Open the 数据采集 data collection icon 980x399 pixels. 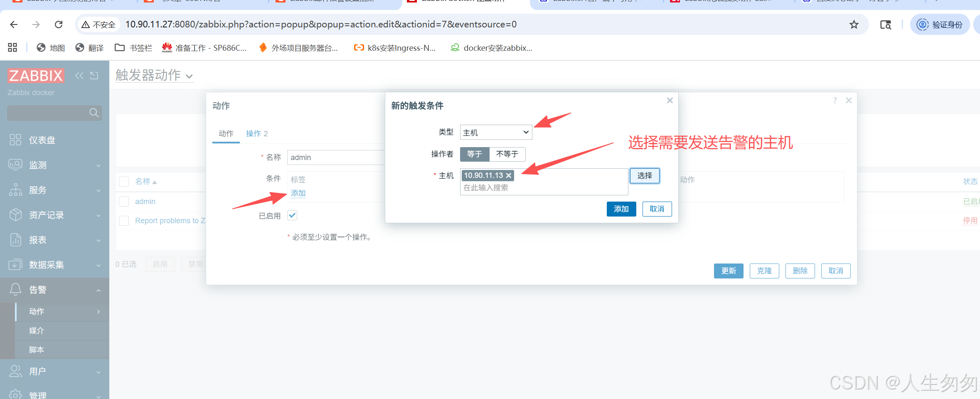[x=15, y=265]
